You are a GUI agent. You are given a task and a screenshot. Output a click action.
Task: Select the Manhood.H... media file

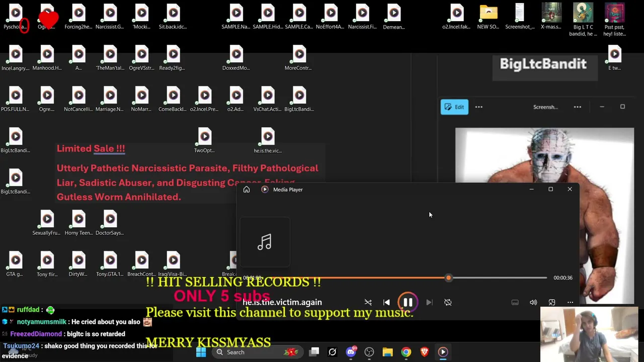(47, 58)
